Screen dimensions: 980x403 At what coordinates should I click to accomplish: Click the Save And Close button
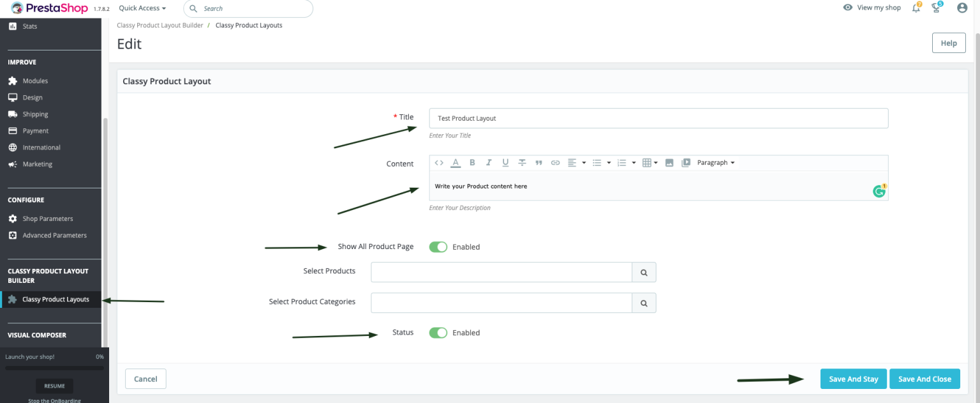(x=924, y=378)
